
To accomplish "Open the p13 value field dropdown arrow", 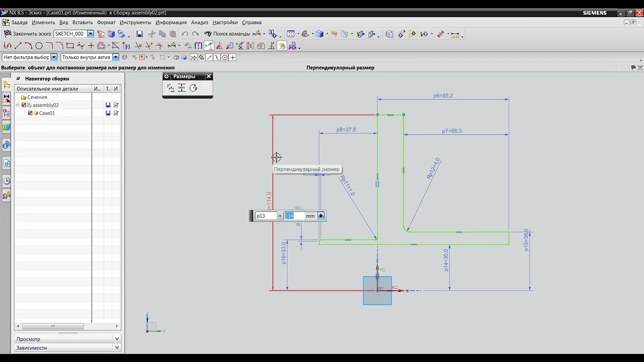I will tap(320, 216).
